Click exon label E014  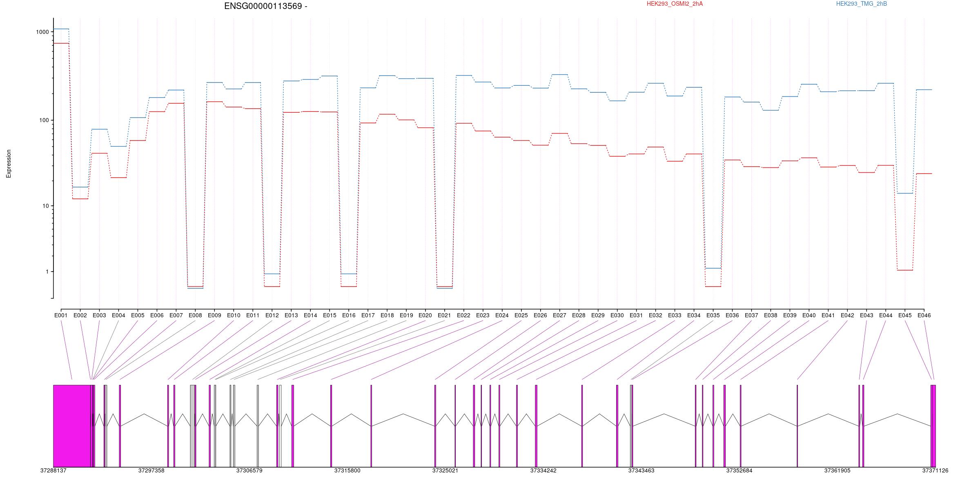(310, 316)
